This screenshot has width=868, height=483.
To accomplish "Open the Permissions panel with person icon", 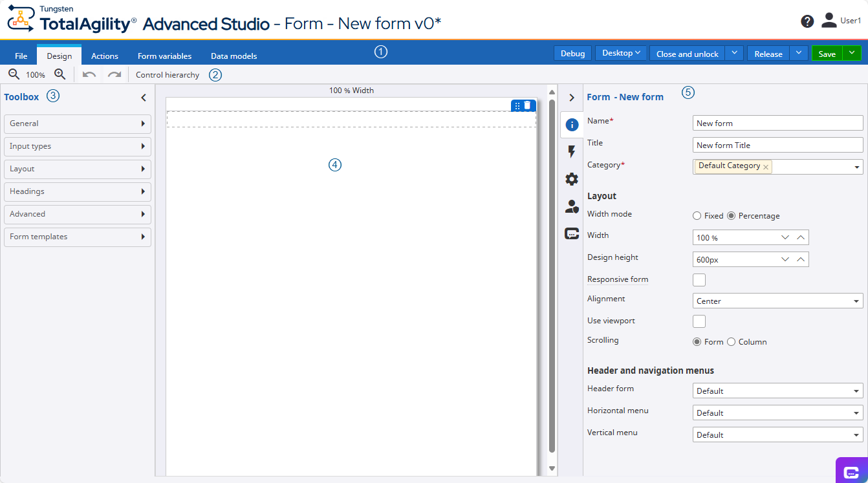I will click(x=571, y=206).
